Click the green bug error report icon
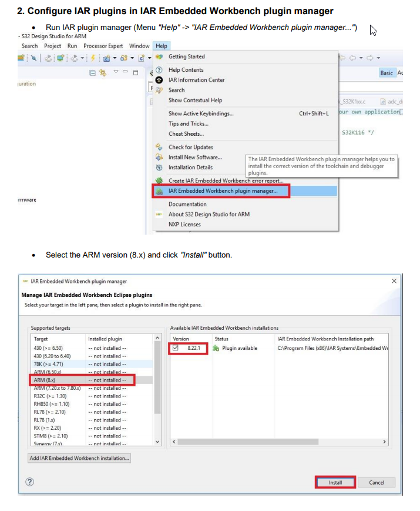This screenshot has height=511, width=420. [x=159, y=180]
